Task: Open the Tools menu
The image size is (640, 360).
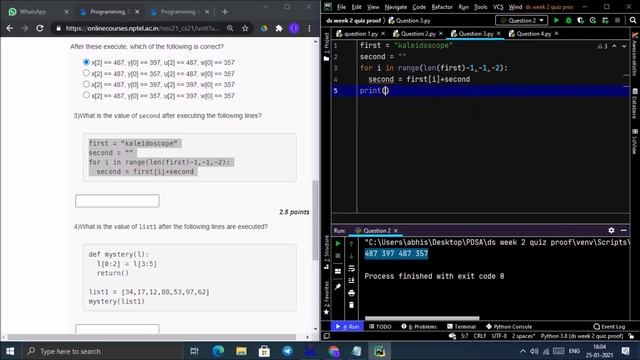Action: [x=480, y=7]
